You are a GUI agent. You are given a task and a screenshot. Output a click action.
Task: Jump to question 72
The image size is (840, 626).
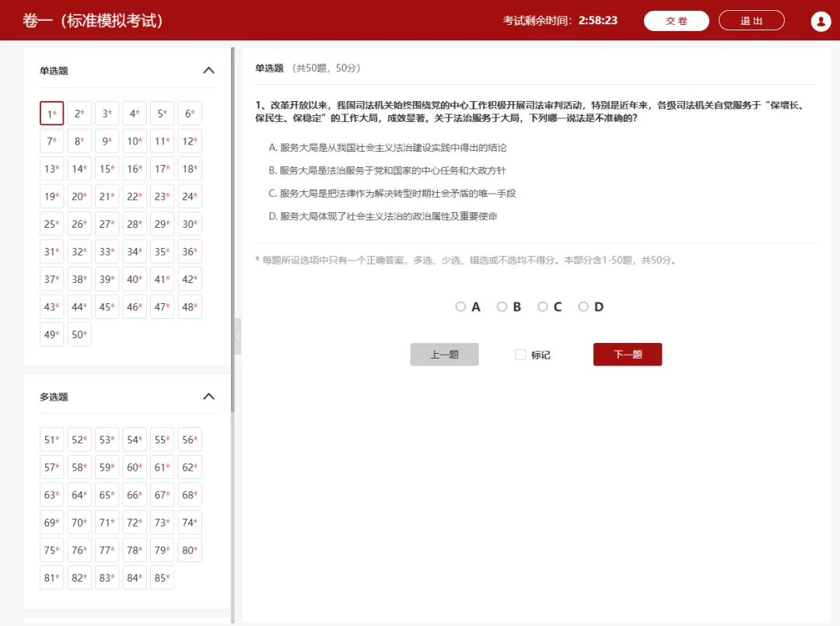135,522
